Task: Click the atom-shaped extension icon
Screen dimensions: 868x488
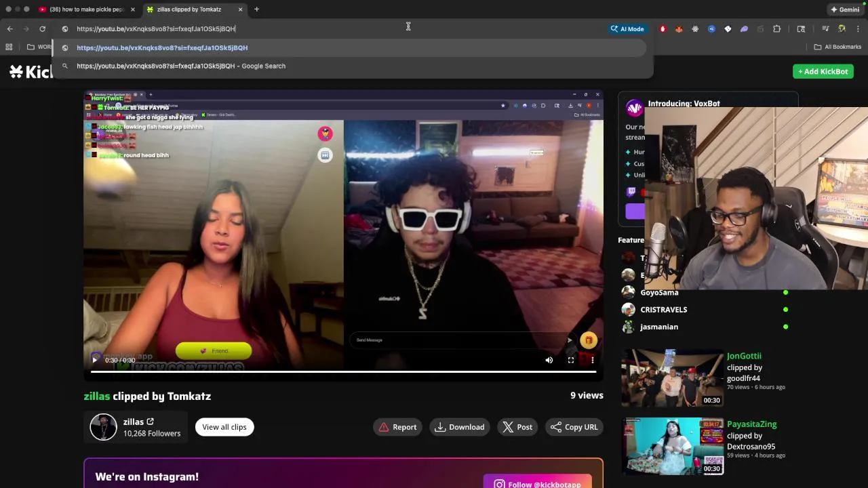Action: pos(695,29)
